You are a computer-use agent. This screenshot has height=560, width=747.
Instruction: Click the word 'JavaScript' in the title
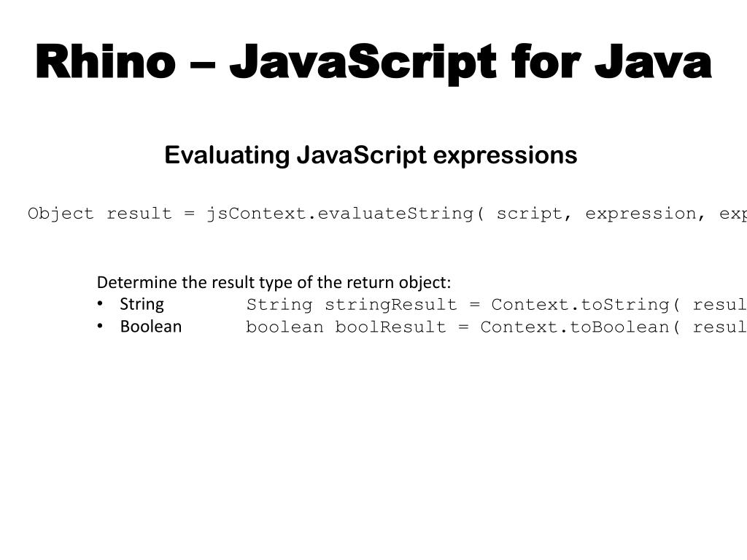(x=363, y=64)
